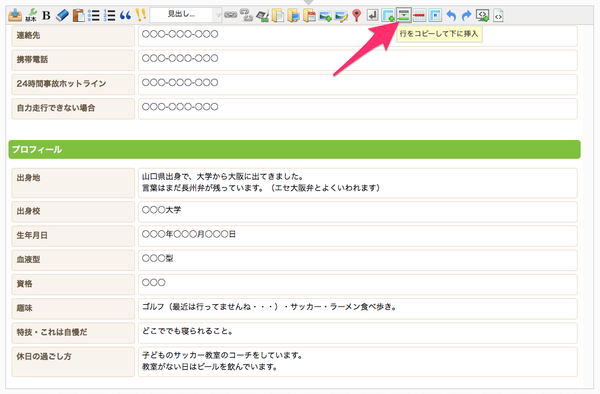Click the 24時間事故ホットライン label cell
Viewport: 600px width, 394px height.
73,84
